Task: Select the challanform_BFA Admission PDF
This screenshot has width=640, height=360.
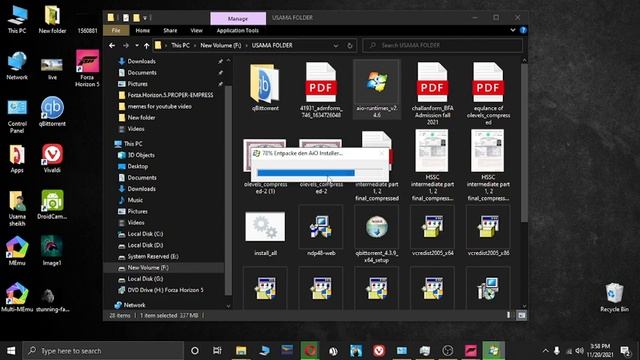Action: [432, 93]
